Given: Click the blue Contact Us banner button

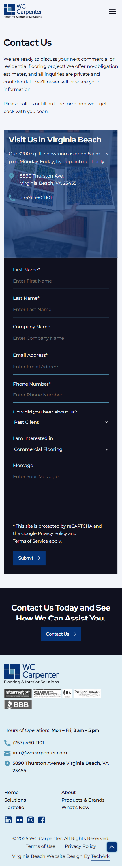Looking at the screenshot, I should point(61,634).
